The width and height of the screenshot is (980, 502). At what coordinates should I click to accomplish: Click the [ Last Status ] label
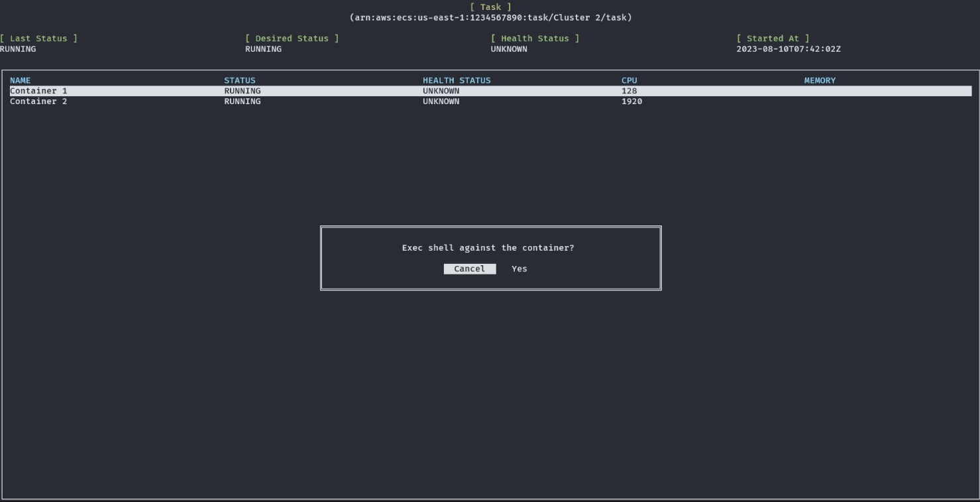(39, 38)
